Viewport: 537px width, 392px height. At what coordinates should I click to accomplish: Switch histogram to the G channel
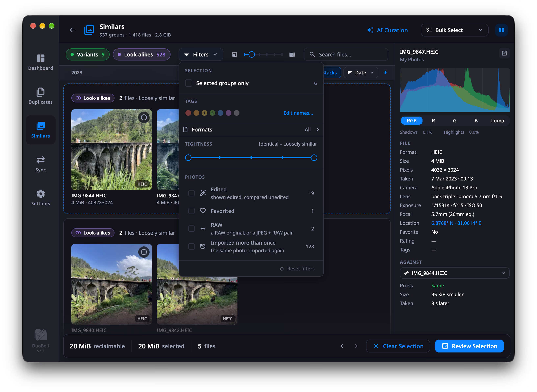point(455,121)
